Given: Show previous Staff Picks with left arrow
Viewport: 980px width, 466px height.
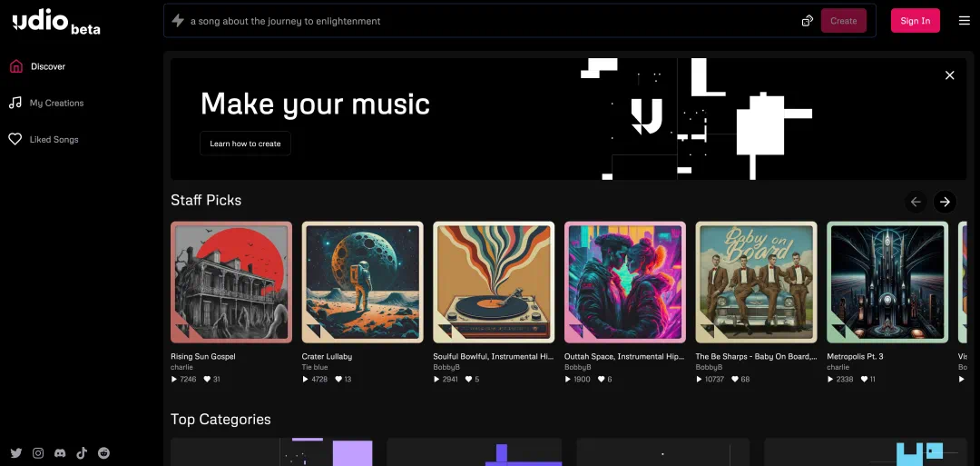Looking at the screenshot, I should 916,202.
